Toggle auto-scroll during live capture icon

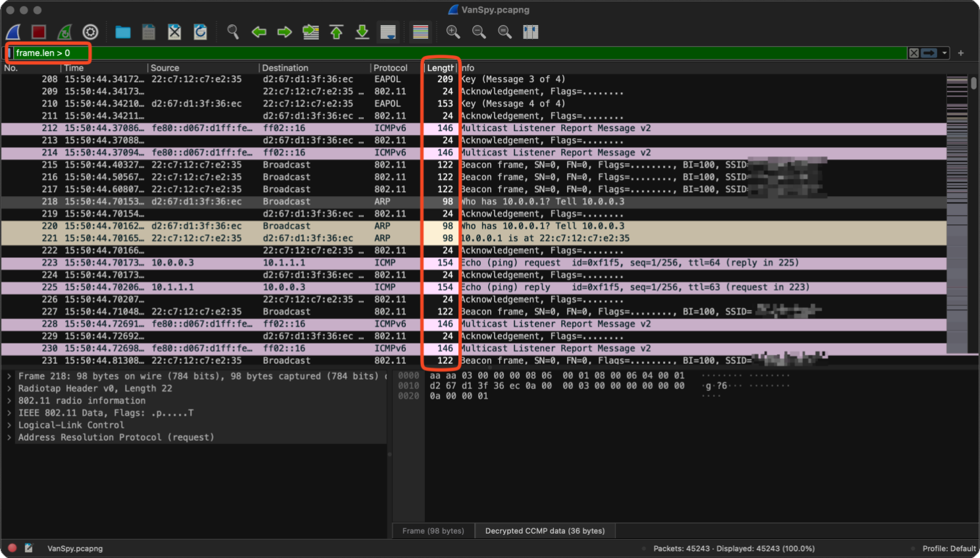coord(388,32)
